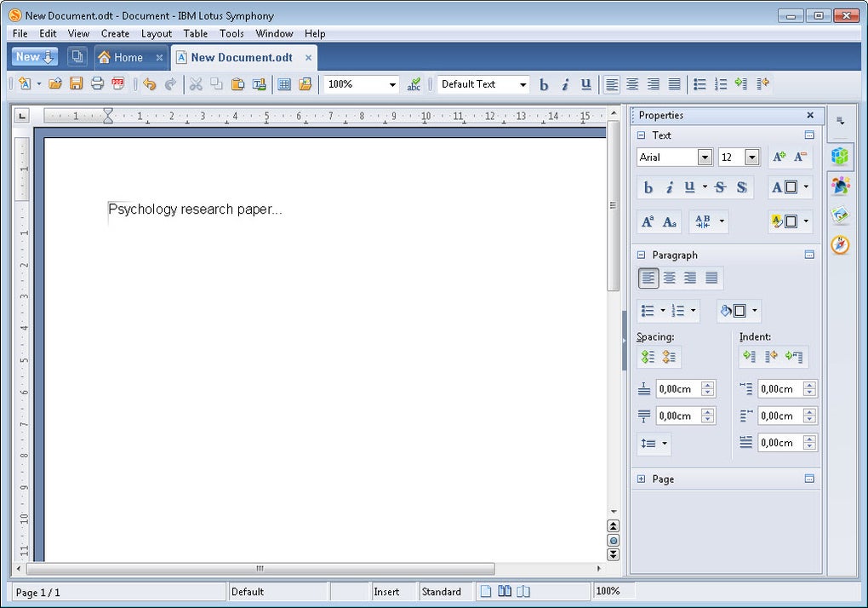Apply subscript in the Text section
Screen dimensions: 868x608
pyautogui.click(x=669, y=222)
